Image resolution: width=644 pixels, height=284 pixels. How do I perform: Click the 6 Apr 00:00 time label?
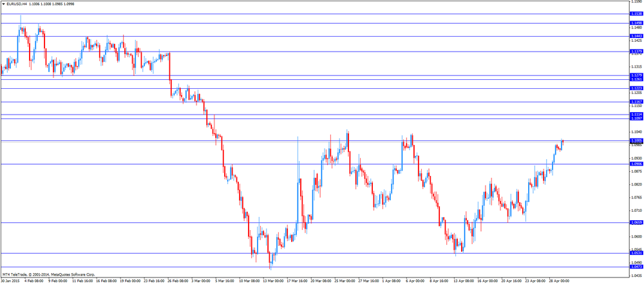pos(416,281)
